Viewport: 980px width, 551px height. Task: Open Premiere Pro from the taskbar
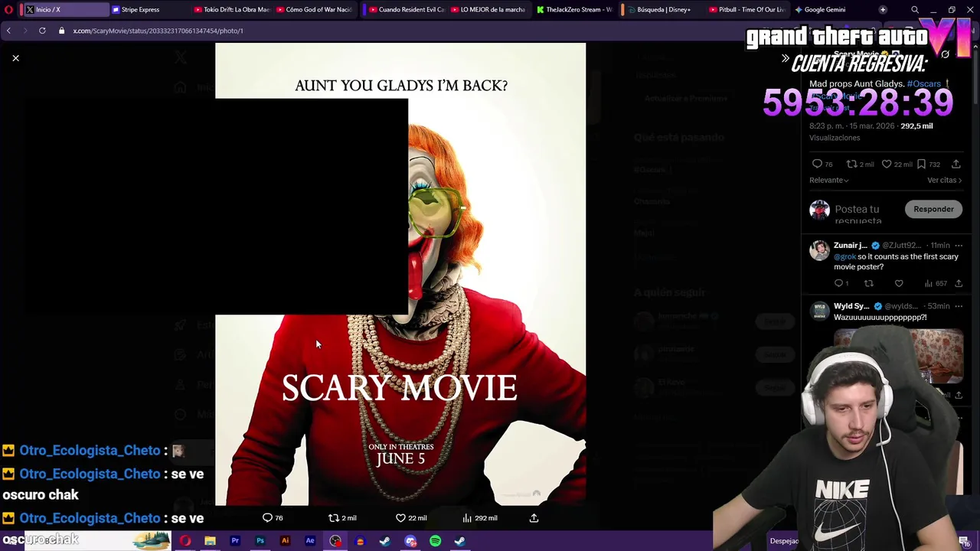tap(235, 541)
